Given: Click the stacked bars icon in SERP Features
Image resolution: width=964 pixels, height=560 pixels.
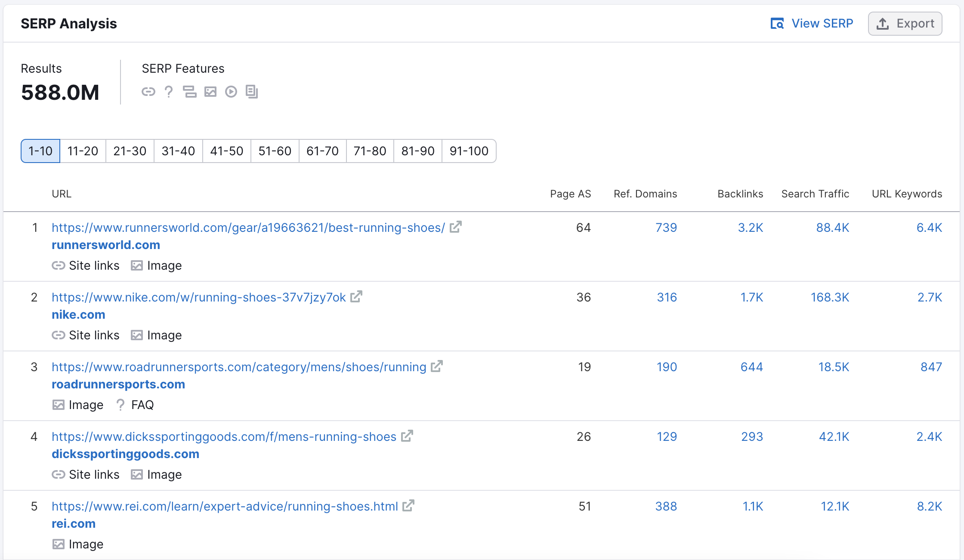Looking at the screenshot, I should tap(189, 92).
